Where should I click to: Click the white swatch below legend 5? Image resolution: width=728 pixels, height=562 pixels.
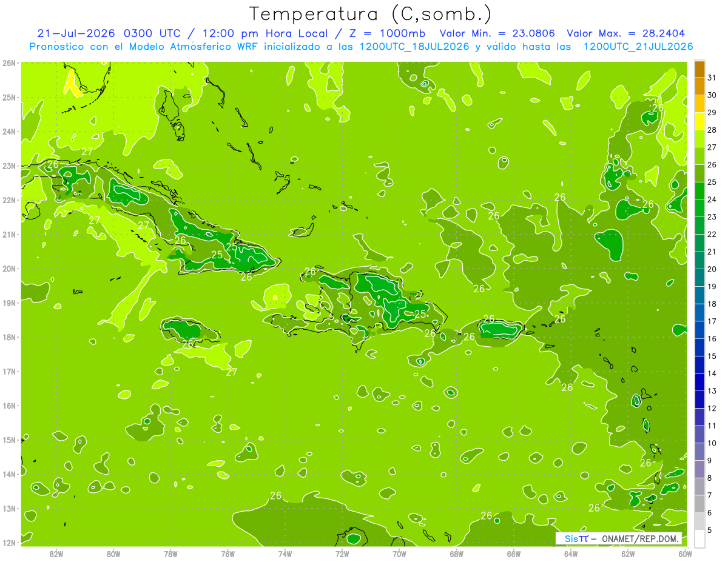coord(699,538)
